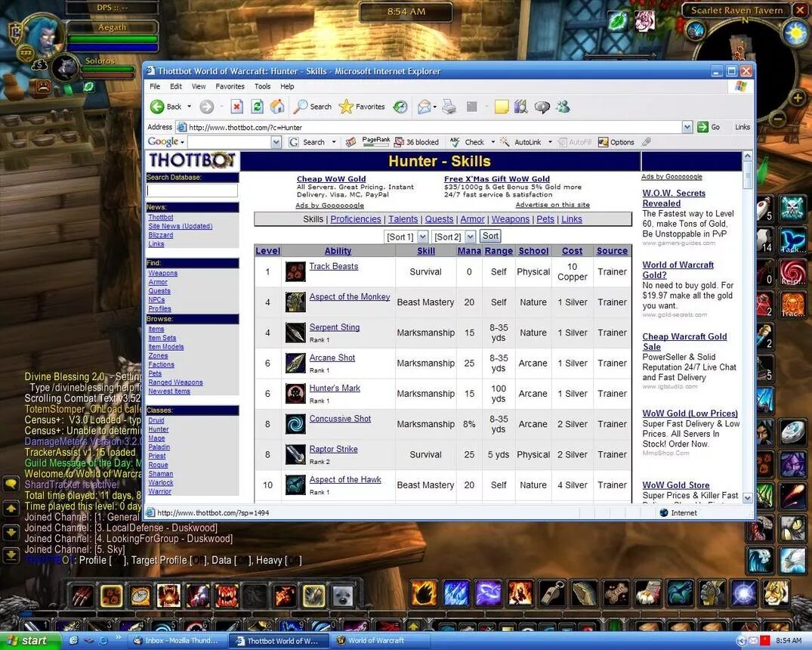The image size is (812, 650).
Task: Click the Back arrow in Internet Explorer
Action: pyautogui.click(x=157, y=107)
